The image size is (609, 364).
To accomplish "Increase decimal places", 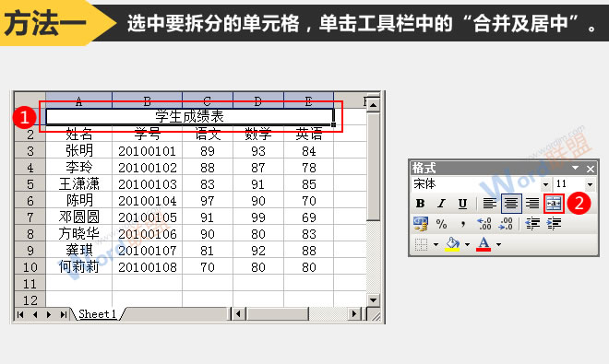I will pyautogui.click(x=484, y=224).
